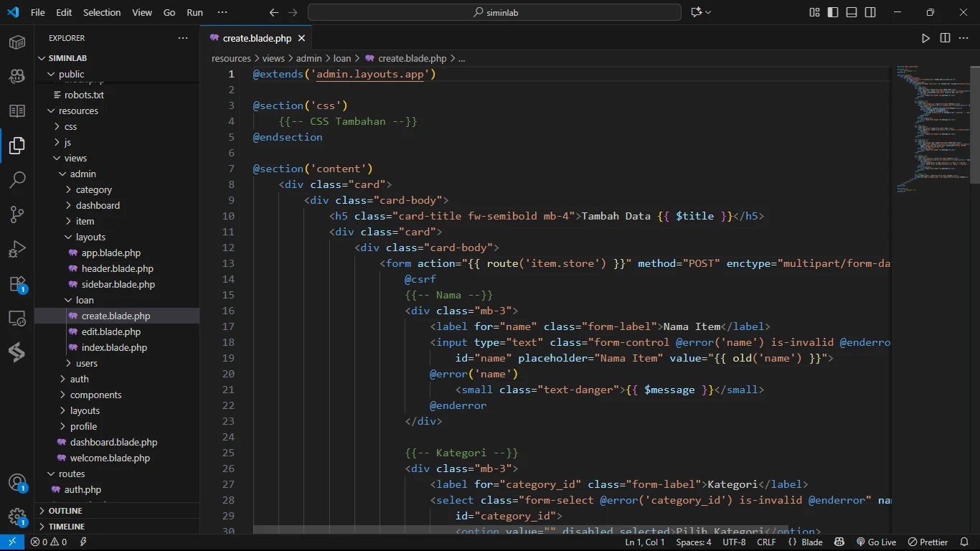The image size is (980, 551).
Task: Toggle the Primary Side Bar visibility
Action: coord(833,12)
